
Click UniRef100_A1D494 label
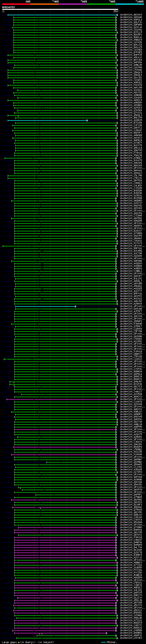tap(131, 256)
